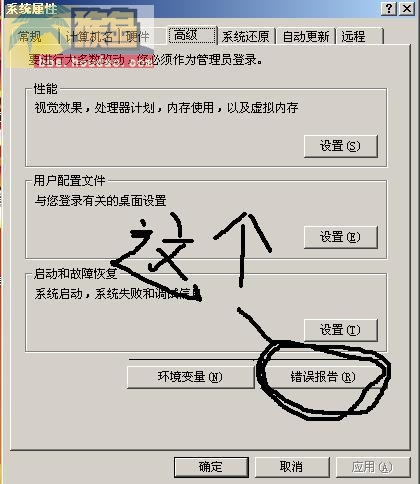Screen dimensions: 420x484
Task: Open the 自动更新 tab
Action: [306, 36]
